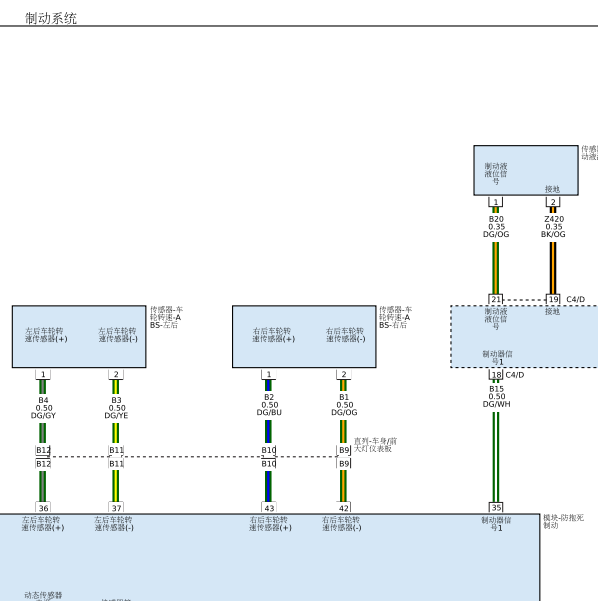The image size is (598, 601).
Task: Select the 传感器-车轮转速-ABS-左后 component label
Action: tap(166, 317)
